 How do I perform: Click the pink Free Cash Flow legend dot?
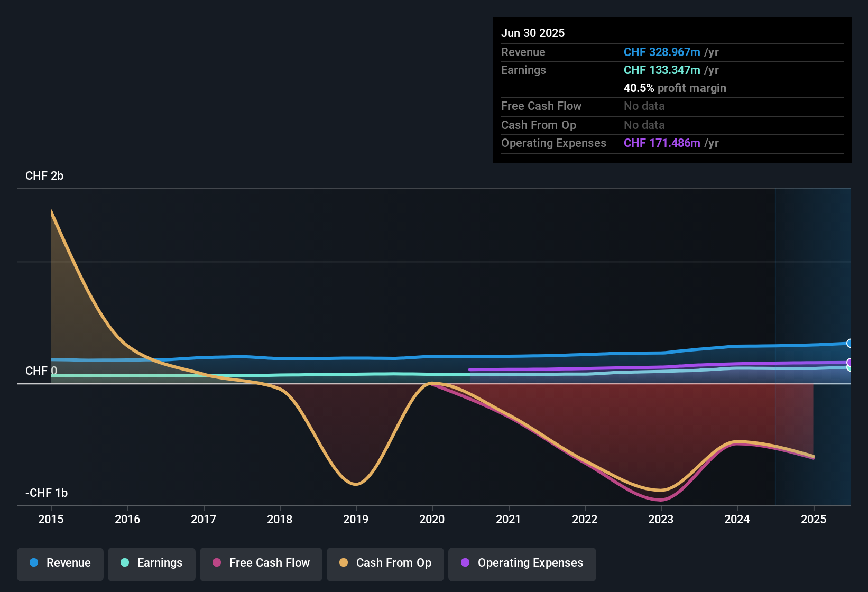[x=216, y=563]
